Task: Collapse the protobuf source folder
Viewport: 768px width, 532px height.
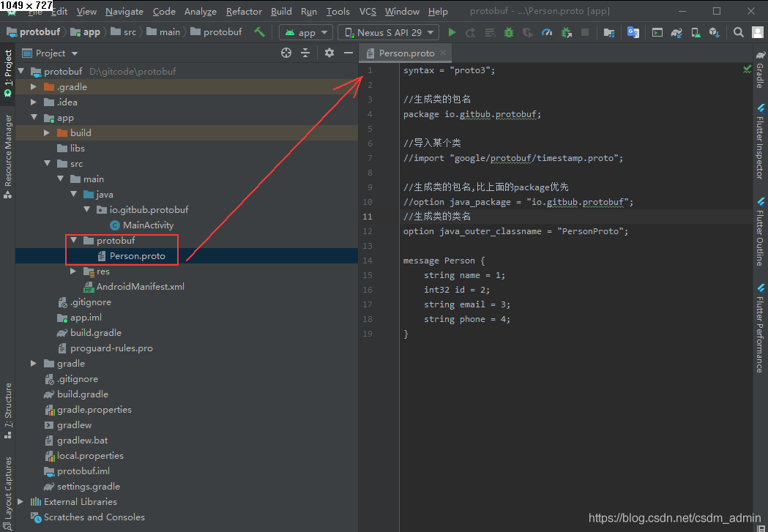Action: (73, 241)
